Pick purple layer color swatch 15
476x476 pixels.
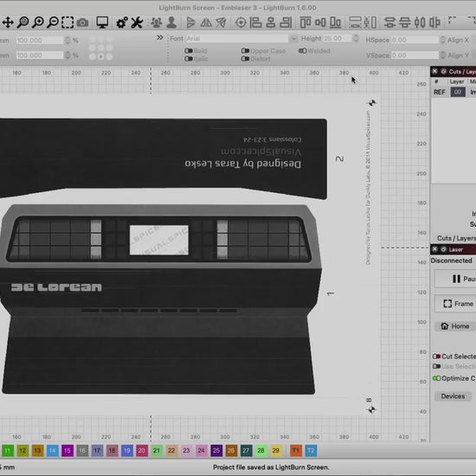tap(68, 451)
